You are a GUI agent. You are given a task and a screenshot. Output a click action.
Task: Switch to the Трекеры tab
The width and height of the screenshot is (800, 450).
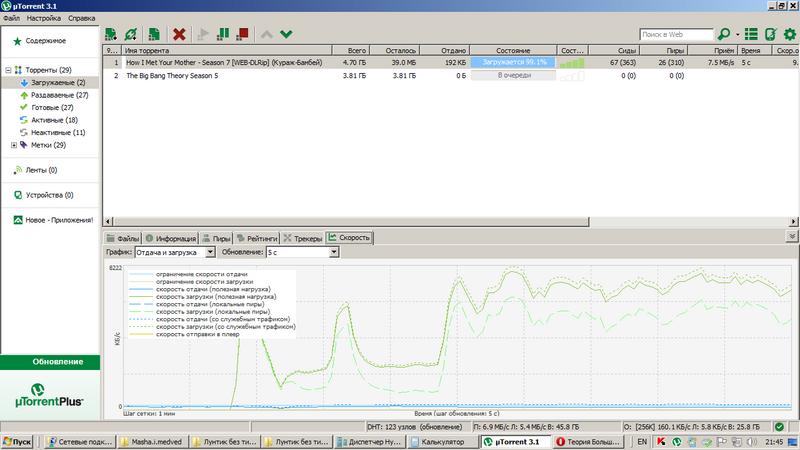[303, 238]
